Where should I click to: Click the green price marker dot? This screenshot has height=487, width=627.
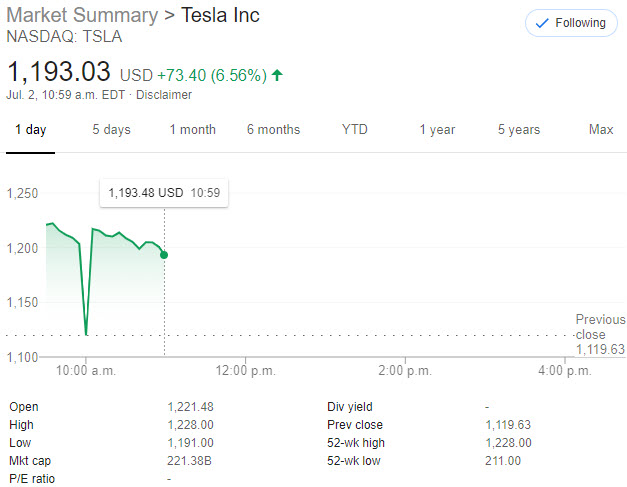click(164, 255)
